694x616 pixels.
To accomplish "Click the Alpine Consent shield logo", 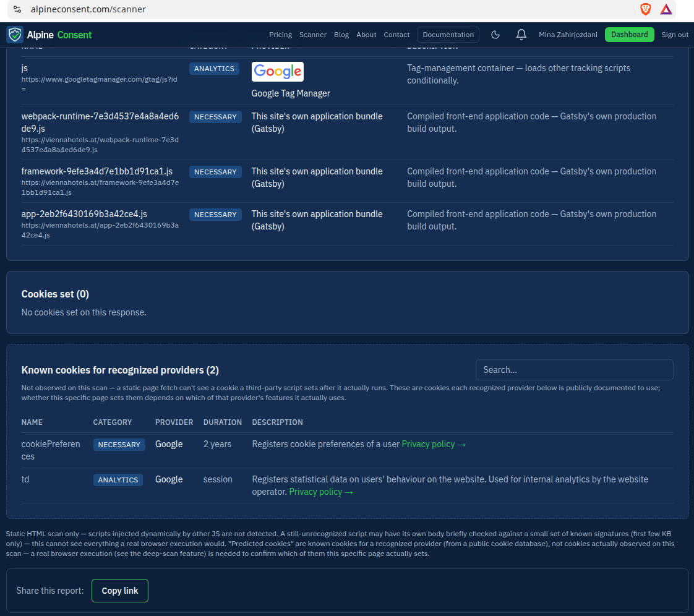I will [15, 35].
